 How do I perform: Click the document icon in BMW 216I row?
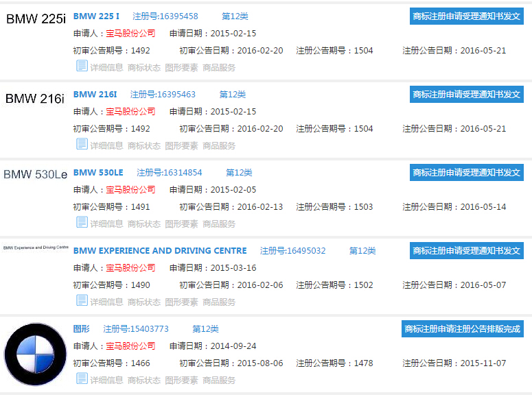coord(82,144)
